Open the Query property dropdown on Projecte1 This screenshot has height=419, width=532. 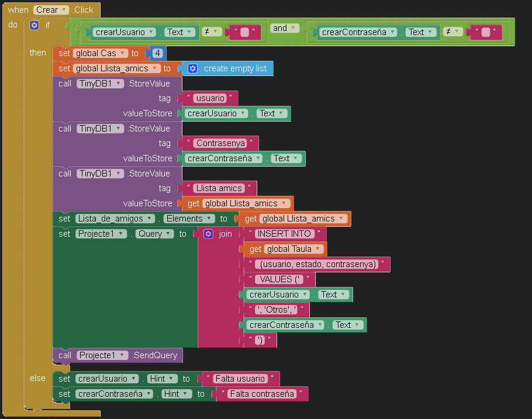click(170, 234)
